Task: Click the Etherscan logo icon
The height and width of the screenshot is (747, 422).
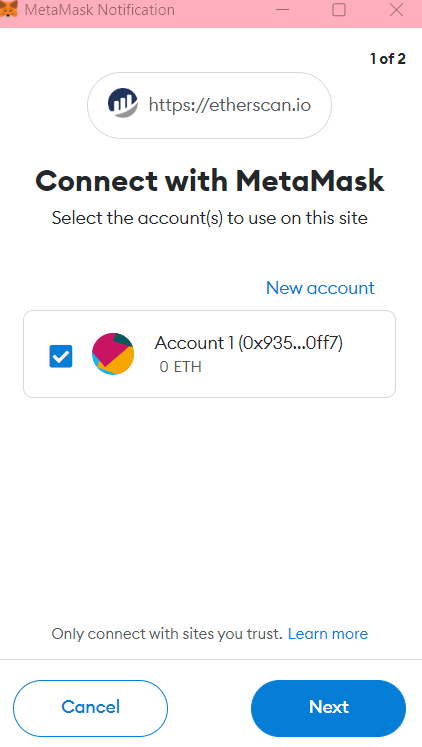Action: click(122, 103)
